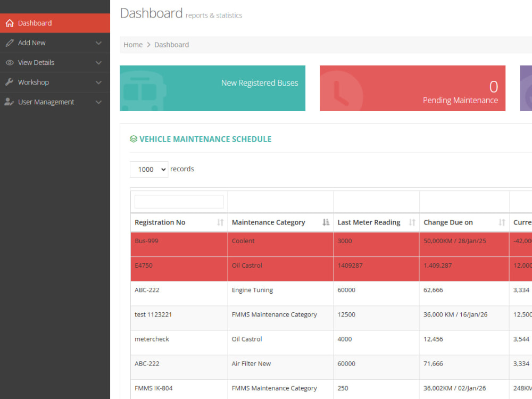Click the Air Filter New category cell
This screenshot has width=532, height=399.
pyautogui.click(x=280, y=367)
